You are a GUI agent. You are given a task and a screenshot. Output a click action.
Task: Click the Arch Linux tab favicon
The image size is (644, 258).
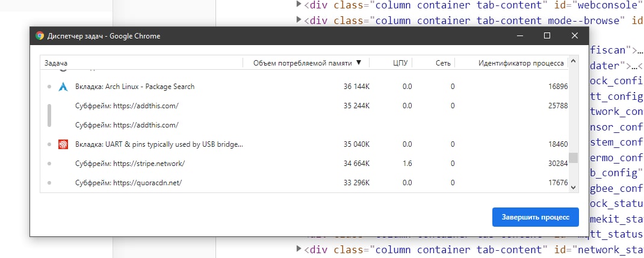pyautogui.click(x=63, y=87)
